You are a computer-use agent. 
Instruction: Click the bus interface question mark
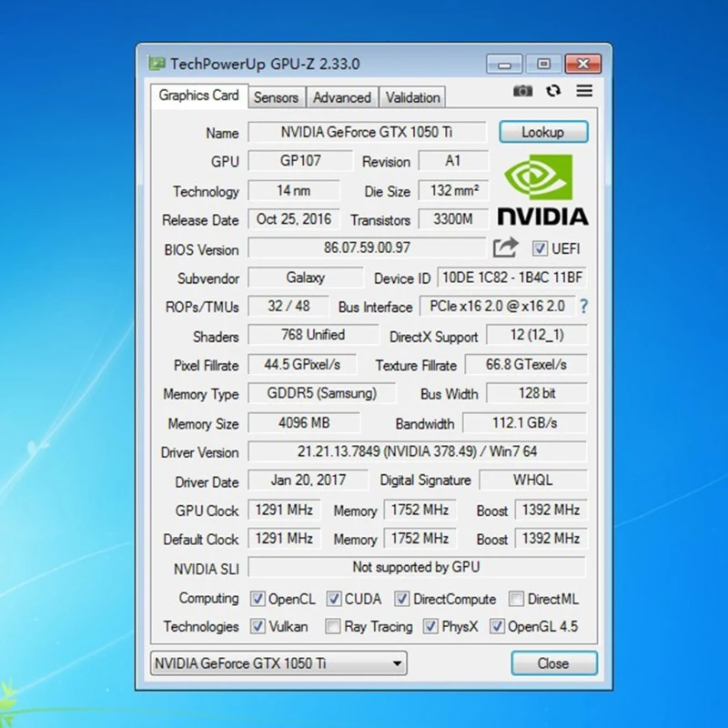pyautogui.click(x=583, y=306)
